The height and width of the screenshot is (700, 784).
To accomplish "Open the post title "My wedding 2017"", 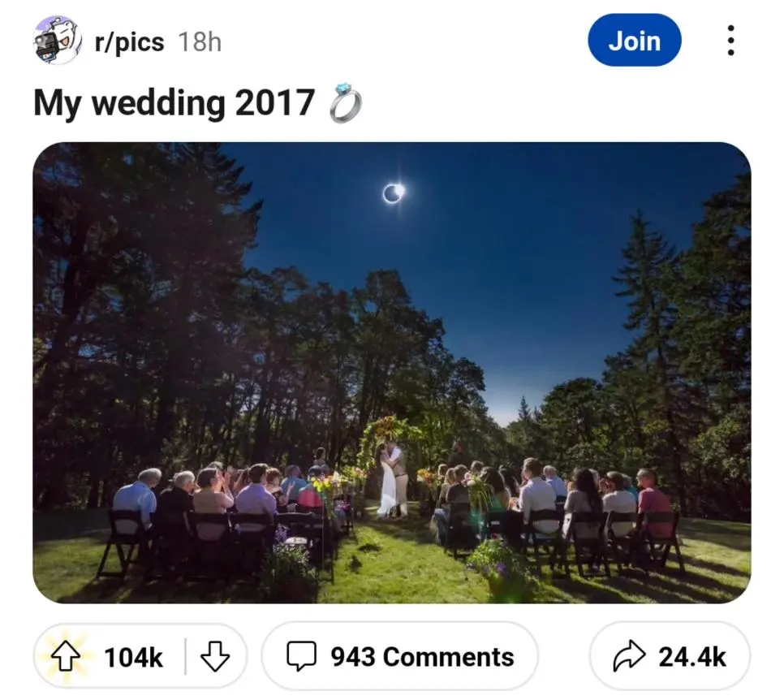I will (x=174, y=103).
